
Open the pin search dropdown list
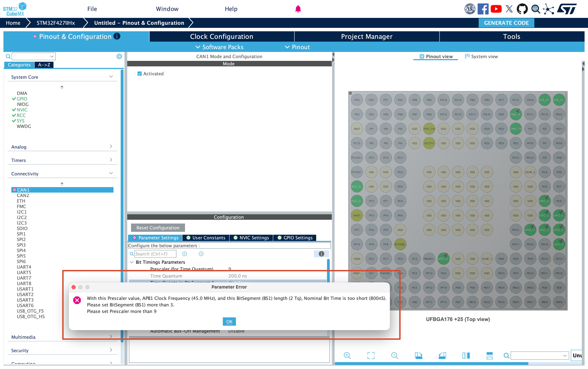[x=565, y=356]
